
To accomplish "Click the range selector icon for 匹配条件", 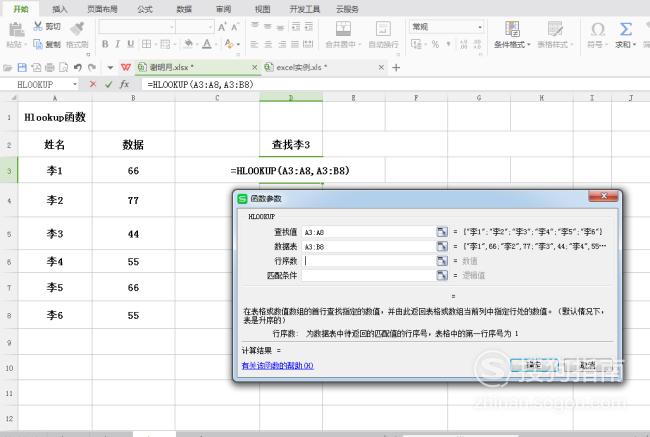I will coord(442,275).
